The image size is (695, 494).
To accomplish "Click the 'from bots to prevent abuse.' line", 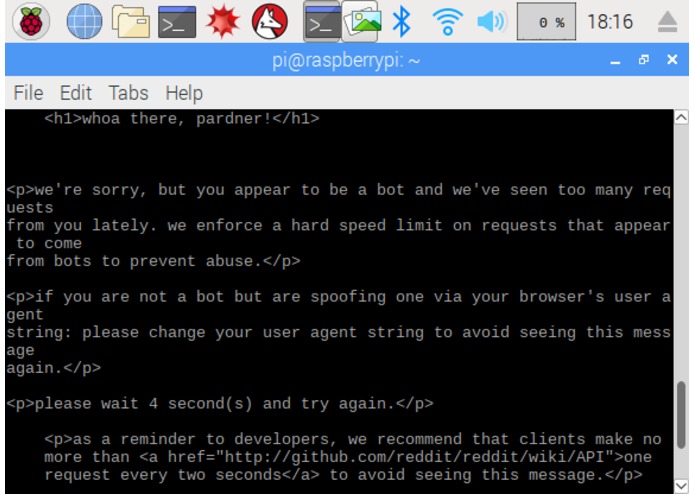I will (153, 261).
